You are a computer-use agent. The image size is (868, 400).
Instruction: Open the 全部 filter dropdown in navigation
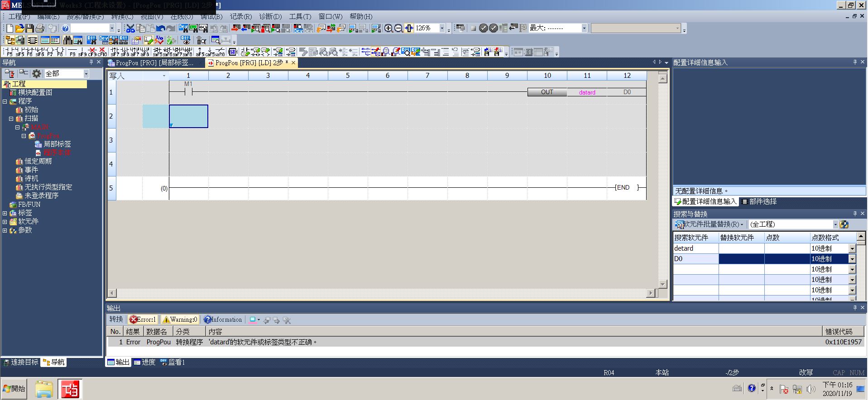click(86, 74)
